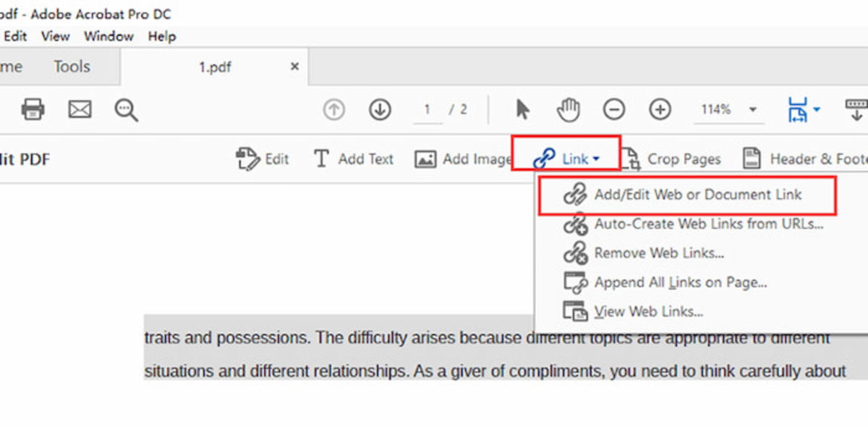This screenshot has height=427, width=868.
Task: Open the View menu
Action: pos(55,36)
